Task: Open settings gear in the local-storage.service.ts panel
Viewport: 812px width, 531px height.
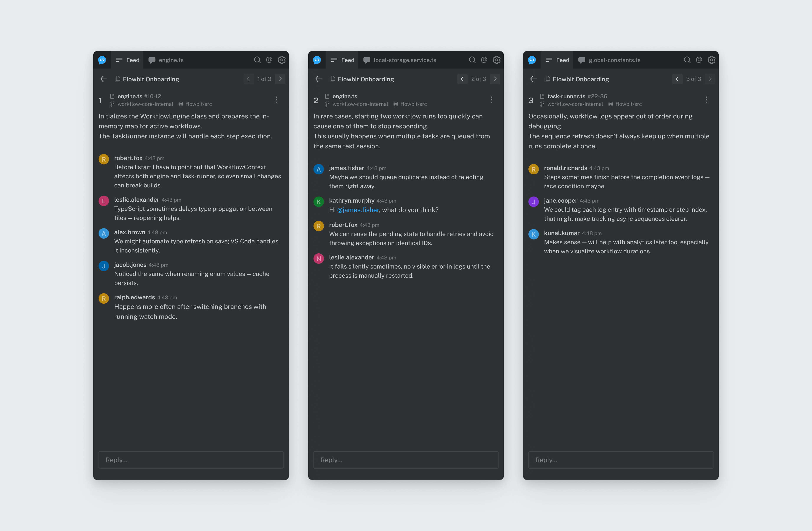Action: tap(496, 60)
